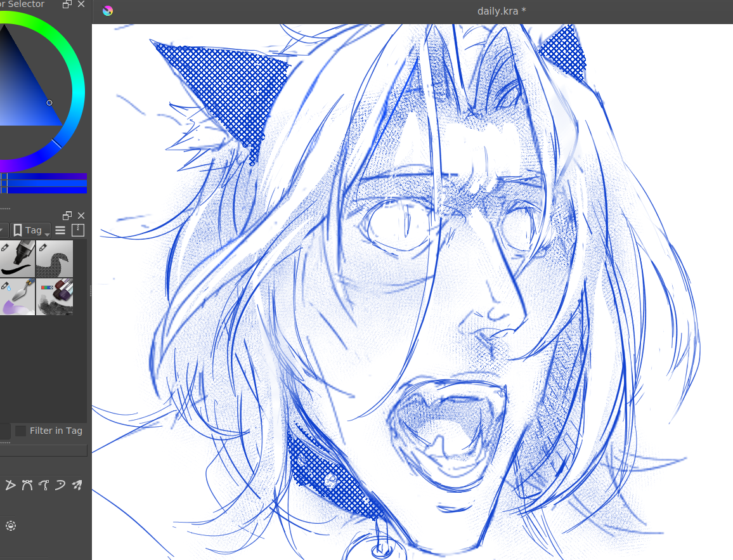
Task: Click the brush resource storage icon
Action: click(x=78, y=230)
